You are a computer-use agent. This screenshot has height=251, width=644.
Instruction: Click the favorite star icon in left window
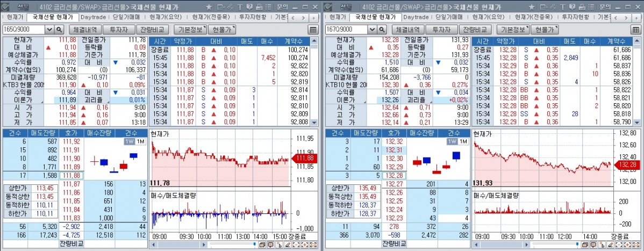pos(209,7)
